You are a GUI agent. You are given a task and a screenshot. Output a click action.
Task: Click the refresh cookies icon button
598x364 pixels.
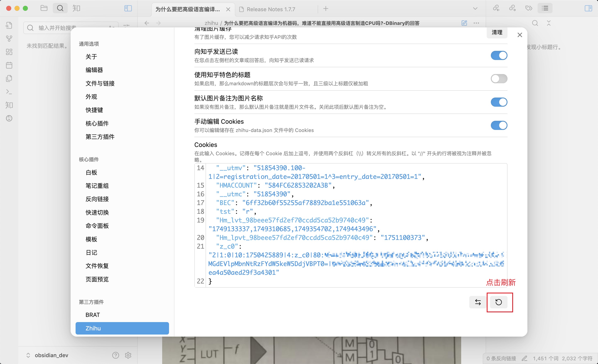[x=499, y=302]
